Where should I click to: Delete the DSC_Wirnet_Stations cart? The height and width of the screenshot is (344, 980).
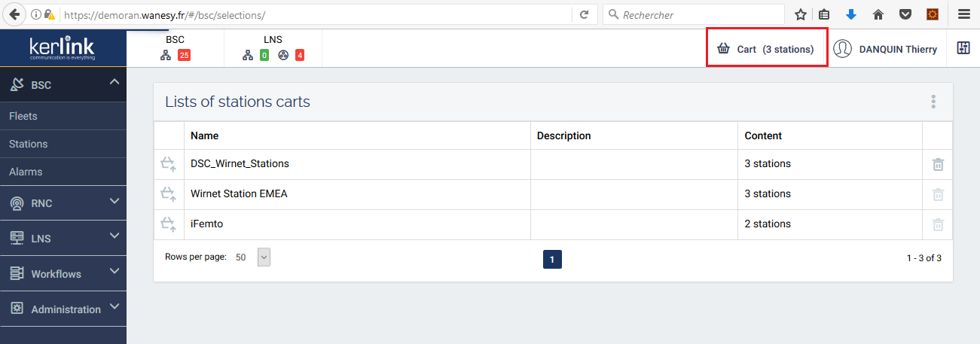(938, 164)
